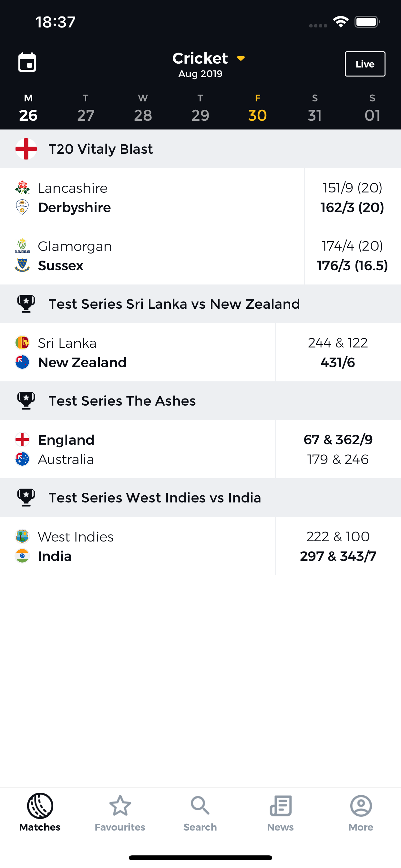Tap the Sri Lanka flag icon
Screen dimensions: 401x868
pos(22,343)
